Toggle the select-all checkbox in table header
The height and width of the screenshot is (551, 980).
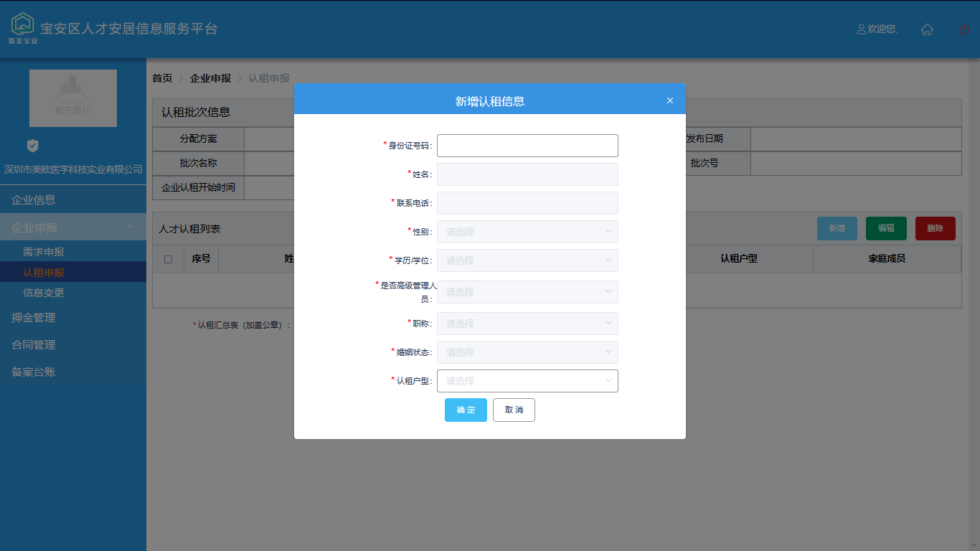[168, 259]
